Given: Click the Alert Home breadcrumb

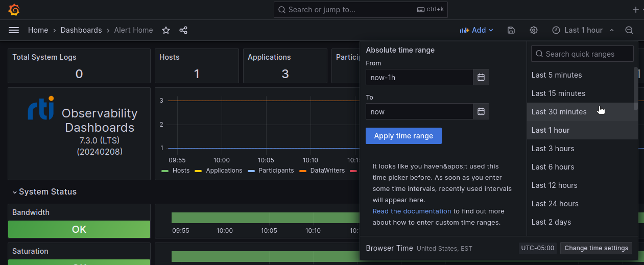Looking at the screenshot, I should 134,30.
